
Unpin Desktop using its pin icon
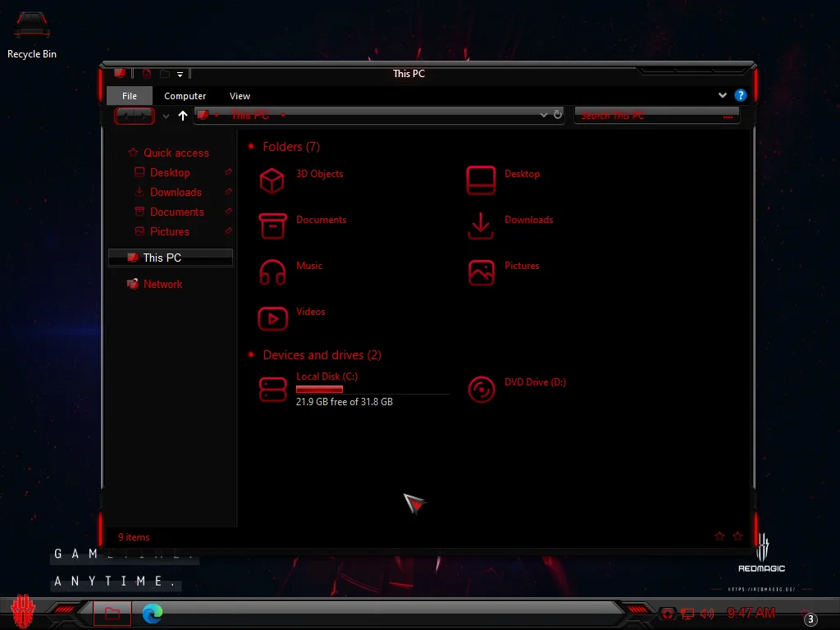point(228,172)
